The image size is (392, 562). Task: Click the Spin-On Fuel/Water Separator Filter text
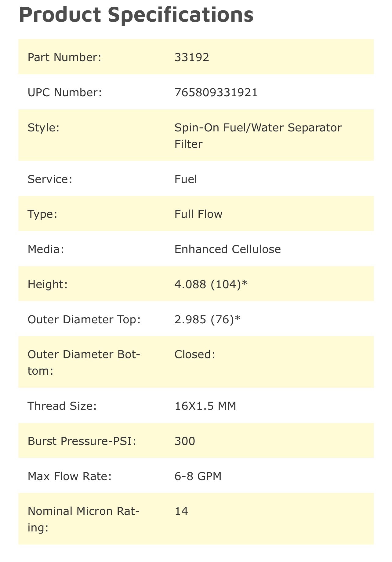(x=258, y=135)
